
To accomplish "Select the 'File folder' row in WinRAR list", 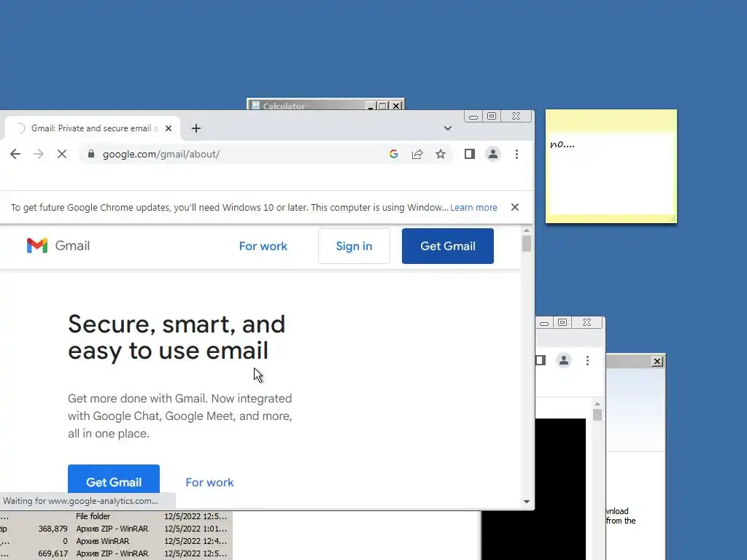I will click(x=116, y=516).
